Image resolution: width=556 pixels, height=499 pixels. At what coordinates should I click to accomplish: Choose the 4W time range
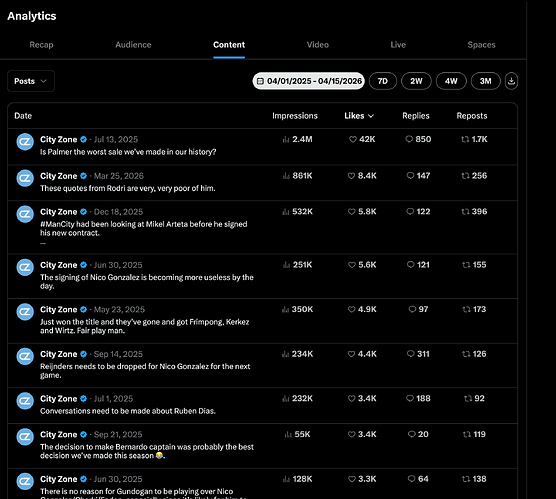point(451,81)
